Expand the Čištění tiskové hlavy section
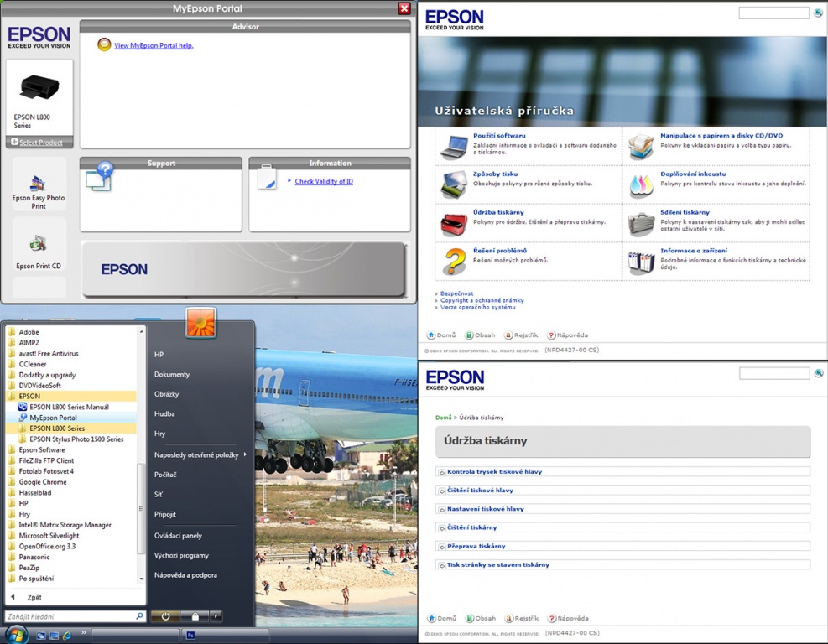The height and width of the screenshot is (644, 828). click(623, 491)
